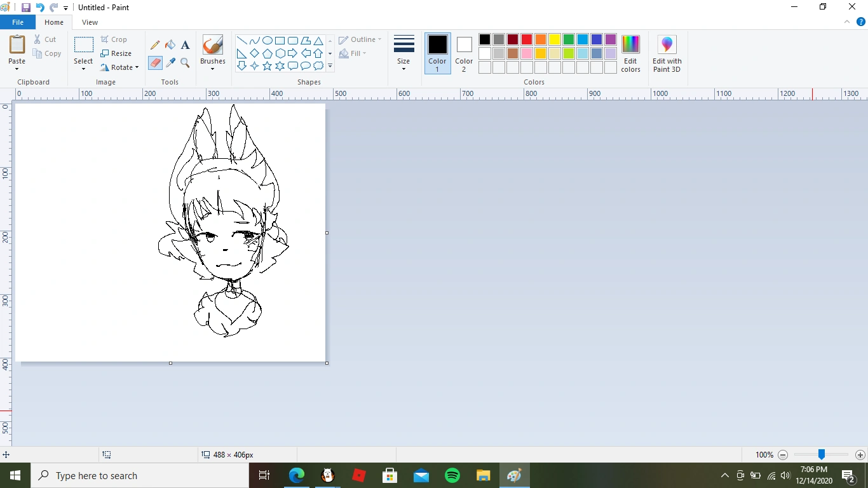Select the Pencil tool

click(x=154, y=44)
